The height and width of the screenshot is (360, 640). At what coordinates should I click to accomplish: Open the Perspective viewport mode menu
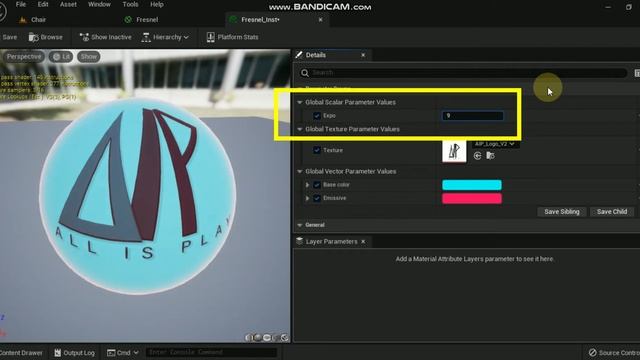(x=24, y=57)
